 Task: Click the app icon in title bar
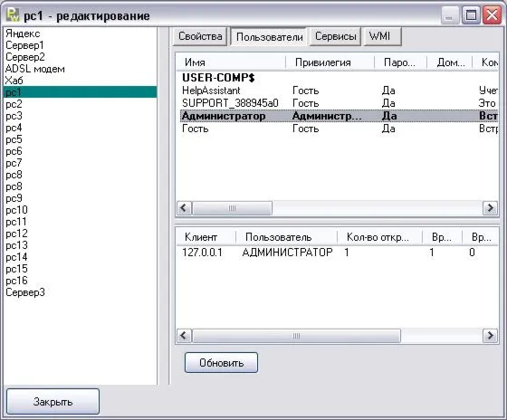coord(14,15)
